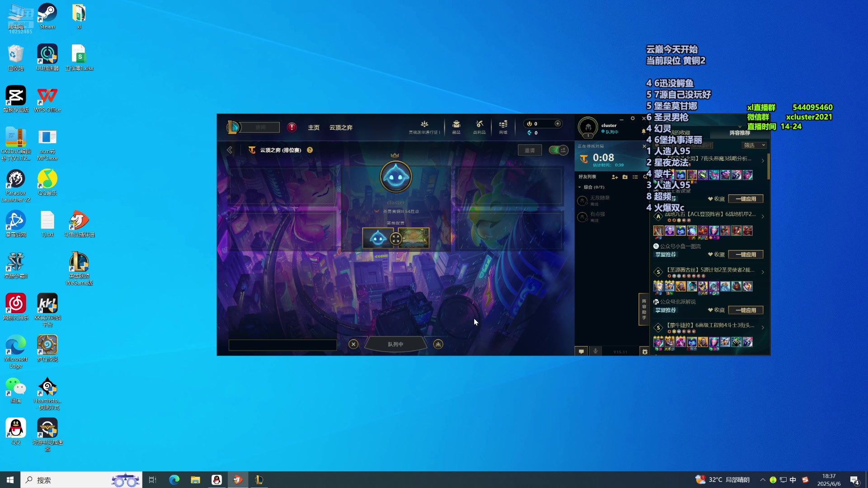Click the plus icon to buy currency
The height and width of the screenshot is (488, 868).
[558, 123]
